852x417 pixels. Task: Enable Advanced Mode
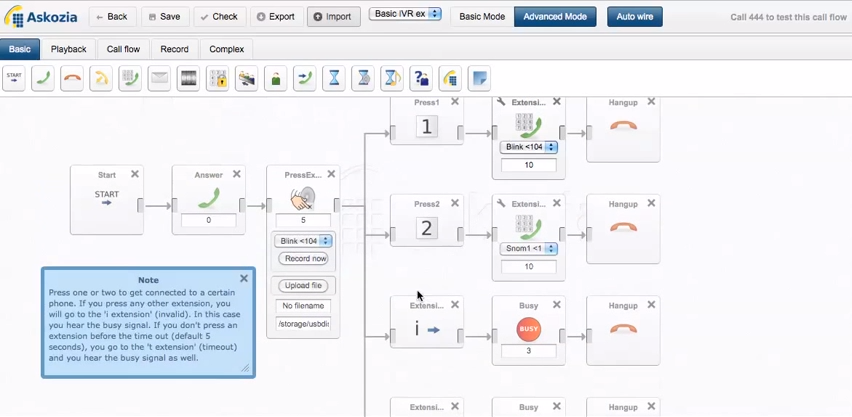coord(554,17)
